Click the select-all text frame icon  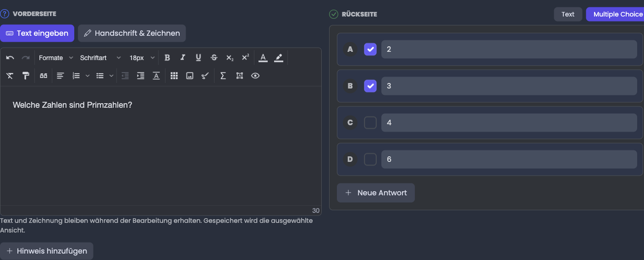[239, 76]
